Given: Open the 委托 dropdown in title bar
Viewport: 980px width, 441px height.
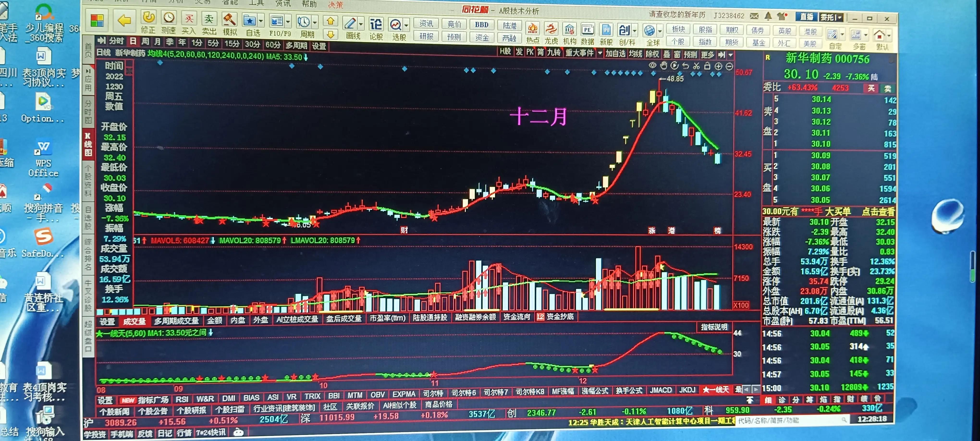Looking at the screenshot, I should [x=831, y=18].
